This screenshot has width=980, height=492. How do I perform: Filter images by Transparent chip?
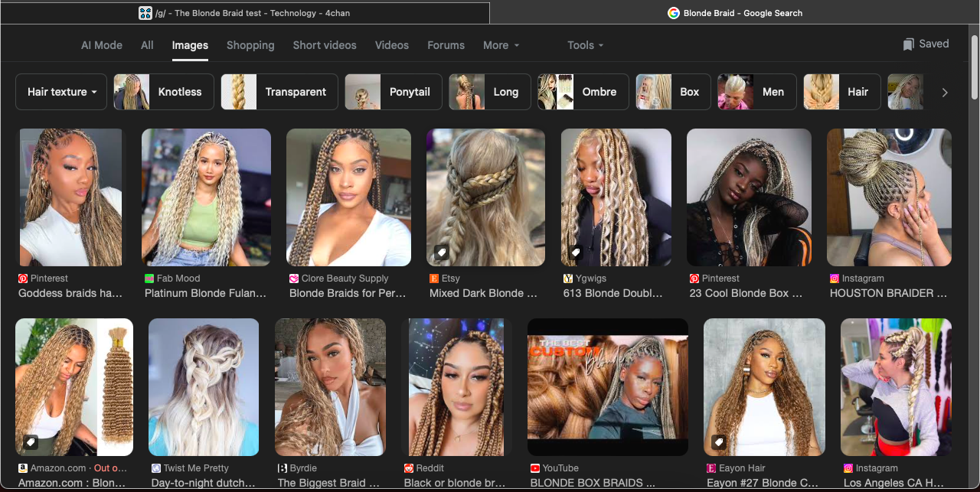(279, 92)
